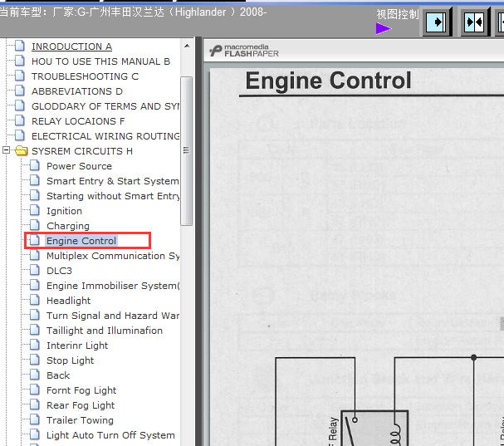This screenshot has height=446, width=504.
Task: Open ABBREVIATIONS D section
Action: click(77, 91)
